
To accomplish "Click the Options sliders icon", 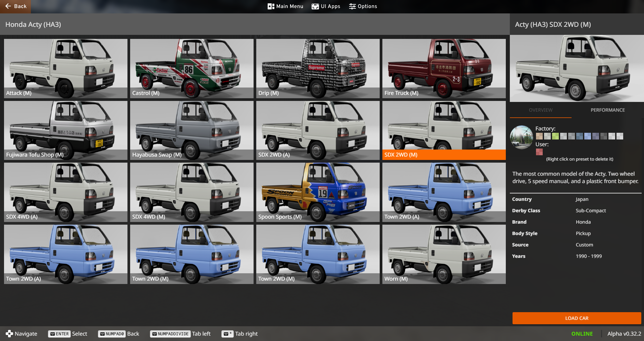I will pyautogui.click(x=352, y=6).
